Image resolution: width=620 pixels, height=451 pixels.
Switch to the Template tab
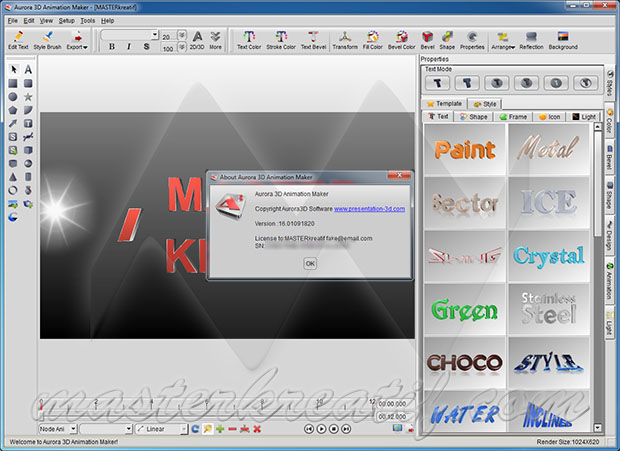444,104
